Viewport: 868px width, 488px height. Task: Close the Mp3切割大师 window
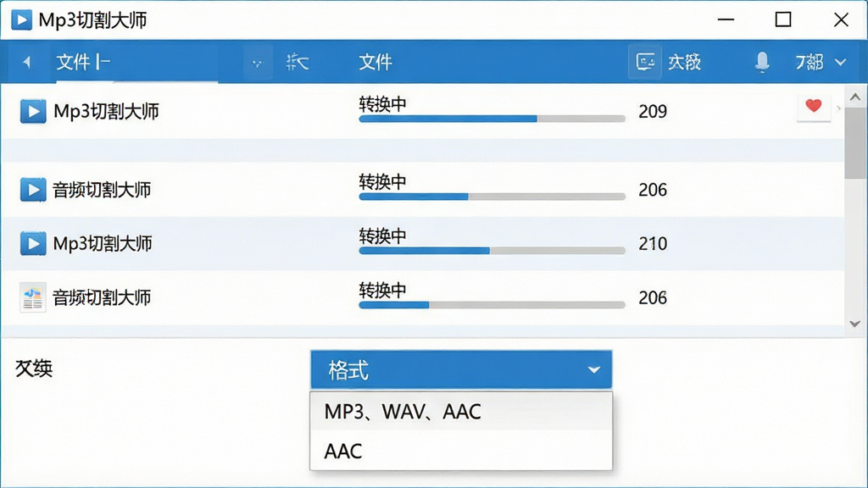(x=841, y=20)
